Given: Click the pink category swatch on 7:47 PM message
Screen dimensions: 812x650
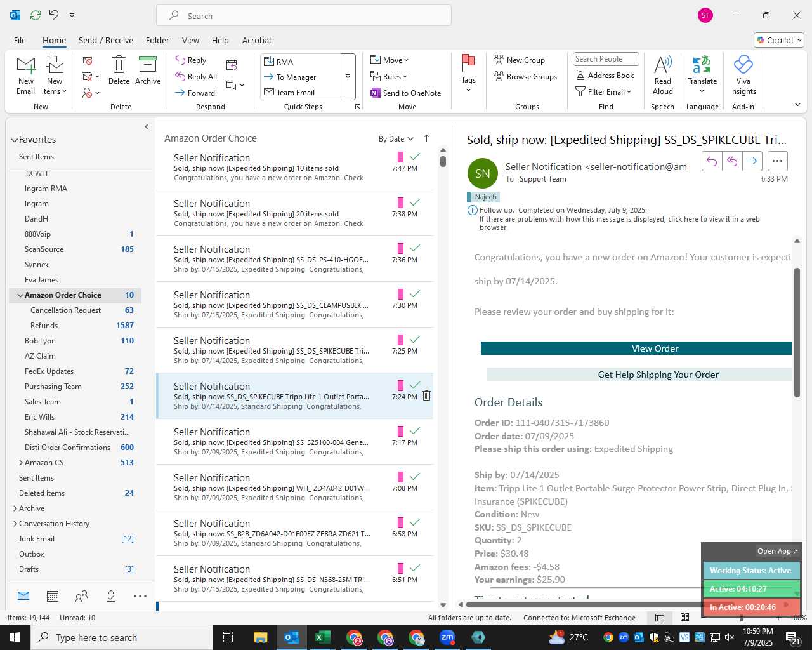Looking at the screenshot, I should tap(400, 156).
